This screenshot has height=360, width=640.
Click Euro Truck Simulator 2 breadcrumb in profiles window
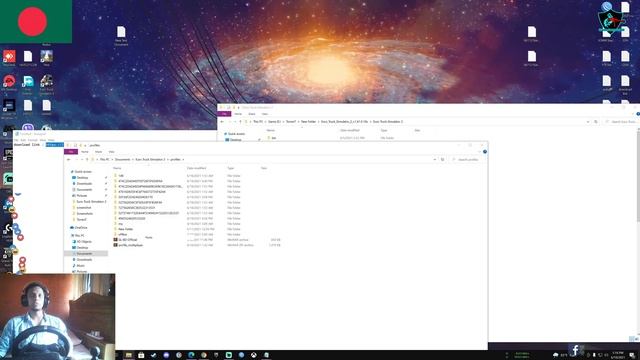click(150, 160)
